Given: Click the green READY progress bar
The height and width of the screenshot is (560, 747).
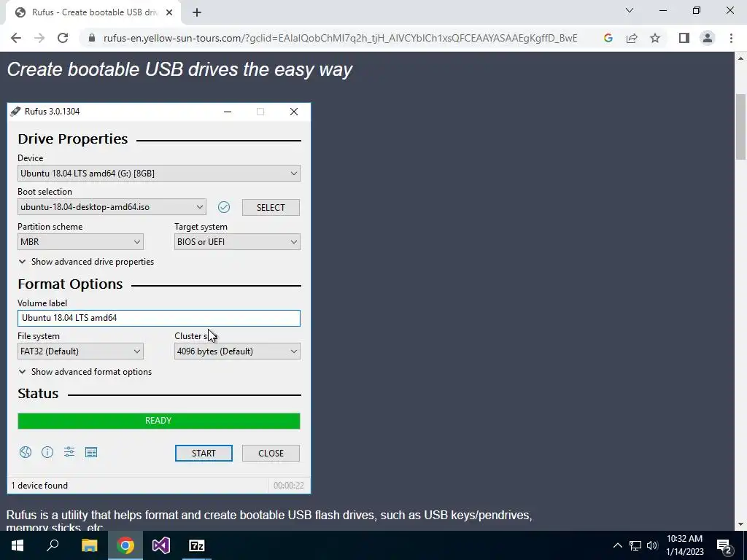Looking at the screenshot, I should pyautogui.click(x=158, y=421).
